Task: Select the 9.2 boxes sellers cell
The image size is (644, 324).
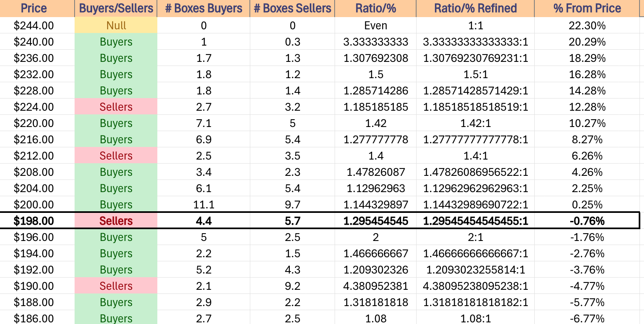Action: (x=292, y=286)
